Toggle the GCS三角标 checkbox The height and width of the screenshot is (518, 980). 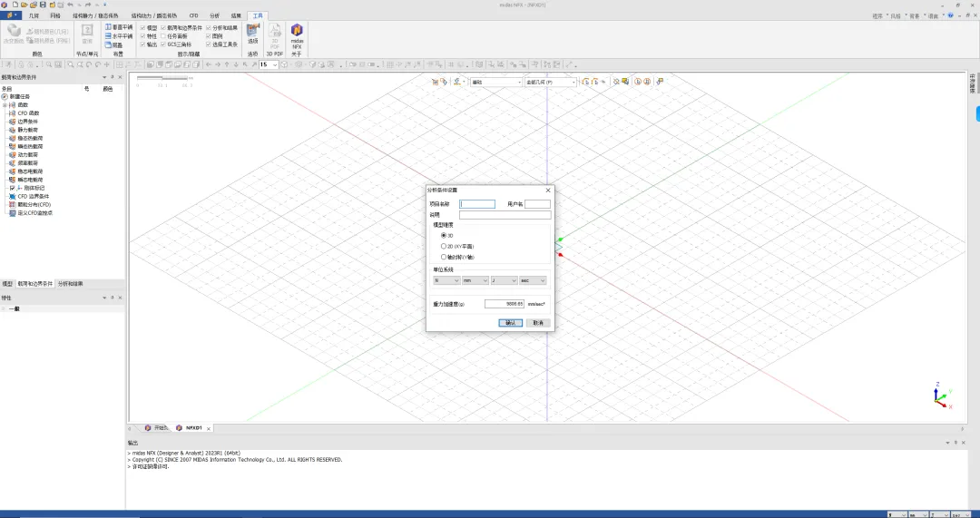pyautogui.click(x=163, y=44)
